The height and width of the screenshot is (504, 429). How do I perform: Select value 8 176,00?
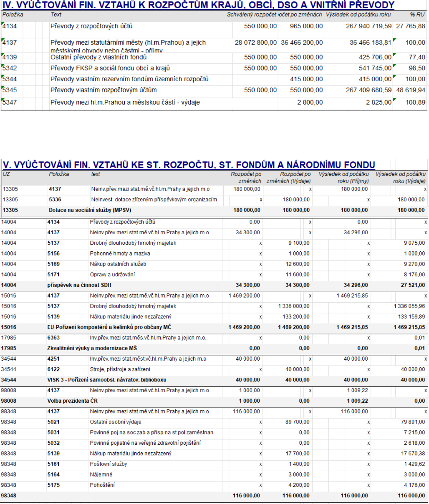414,275
